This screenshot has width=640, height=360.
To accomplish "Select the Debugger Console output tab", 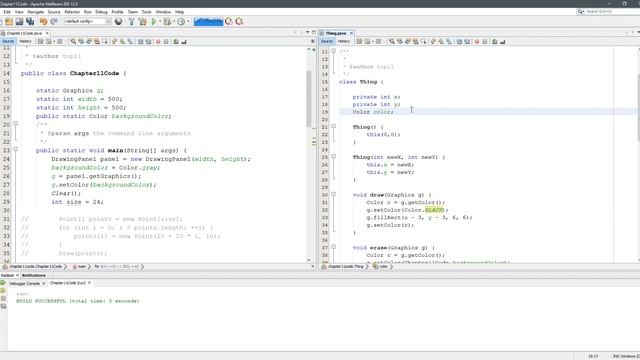I will coord(24,283).
